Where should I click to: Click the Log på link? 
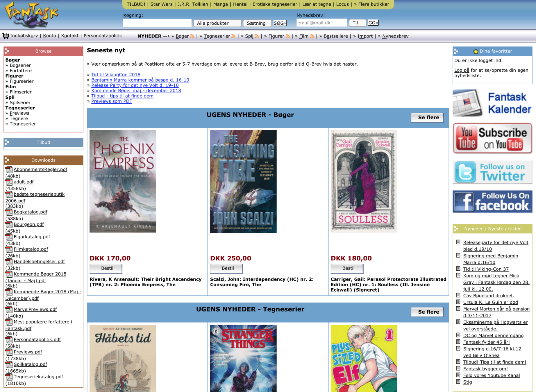(x=462, y=70)
